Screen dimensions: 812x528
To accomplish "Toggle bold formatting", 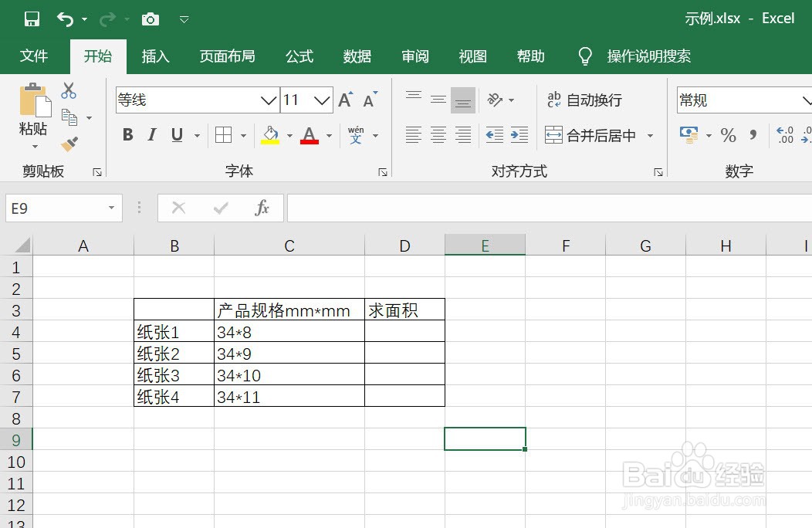I will pos(127,135).
